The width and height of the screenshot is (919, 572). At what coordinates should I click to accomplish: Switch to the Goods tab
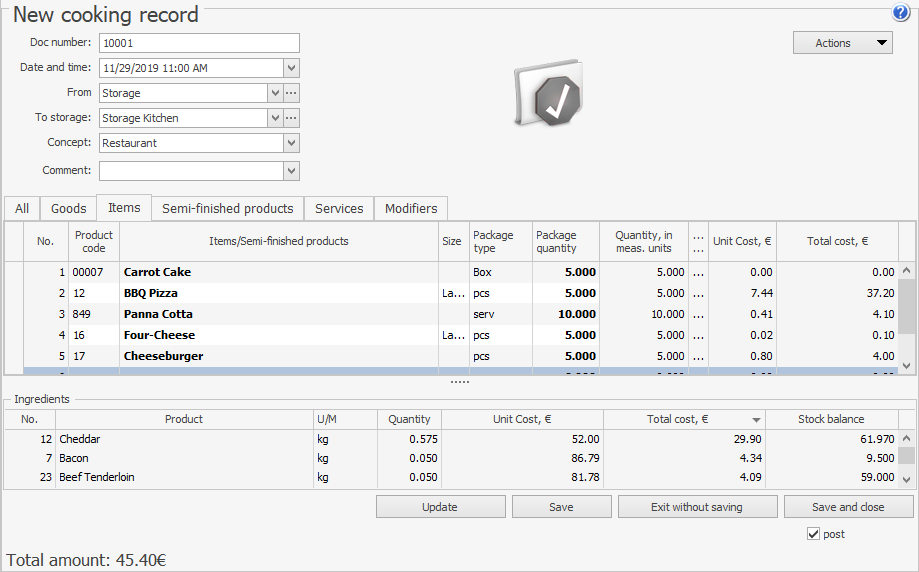click(69, 208)
